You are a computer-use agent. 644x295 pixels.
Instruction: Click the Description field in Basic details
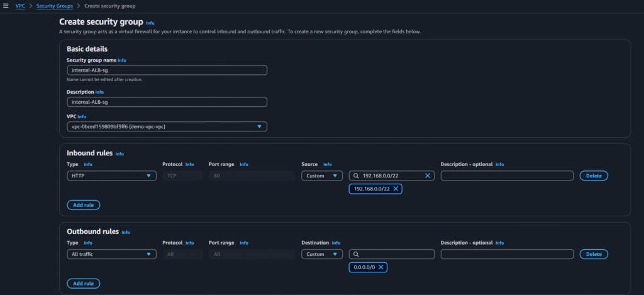click(x=167, y=102)
